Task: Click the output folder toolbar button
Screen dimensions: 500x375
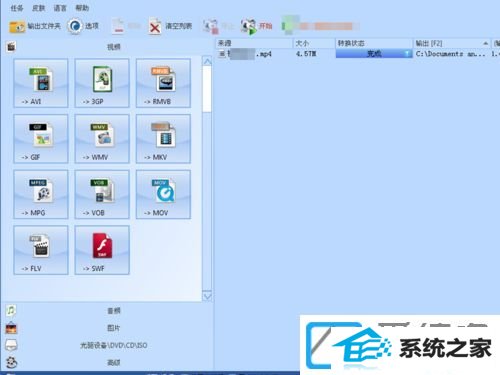Action: click(x=35, y=26)
